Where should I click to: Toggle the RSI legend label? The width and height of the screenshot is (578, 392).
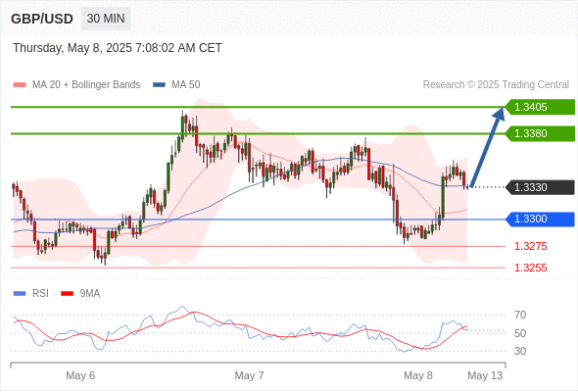(x=40, y=294)
